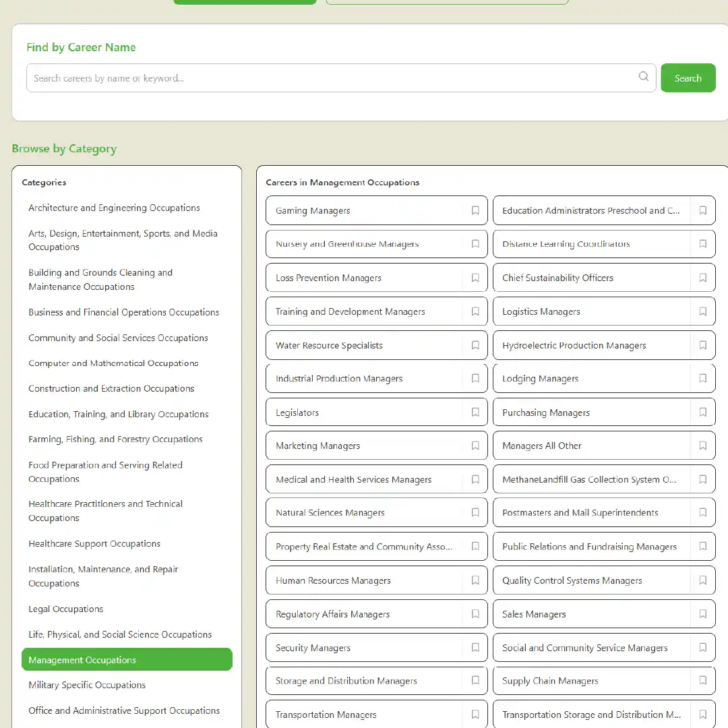Open Architecture and Engineering Occupations category
Image resolution: width=728 pixels, height=728 pixels.
tap(114, 208)
